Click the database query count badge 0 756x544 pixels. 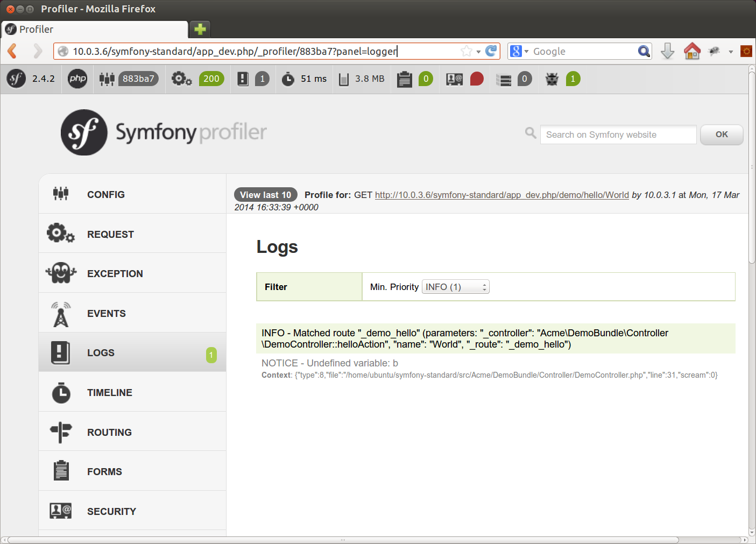(x=525, y=79)
